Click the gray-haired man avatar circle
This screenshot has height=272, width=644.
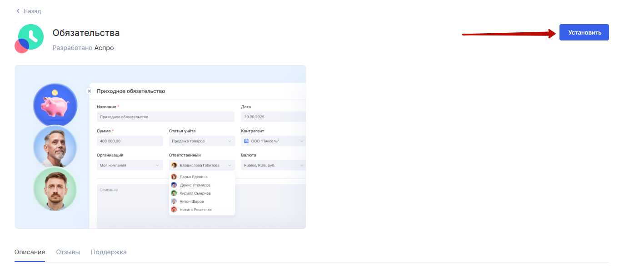55,147
